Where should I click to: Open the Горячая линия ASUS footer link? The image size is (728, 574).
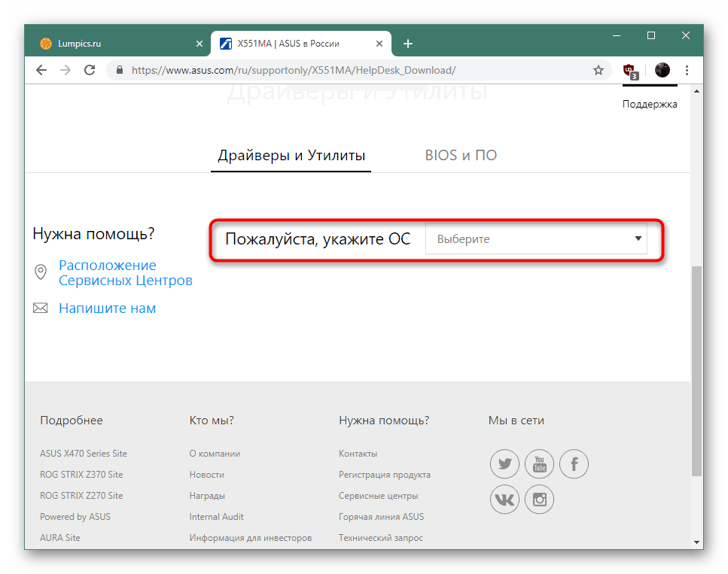[x=381, y=516]
